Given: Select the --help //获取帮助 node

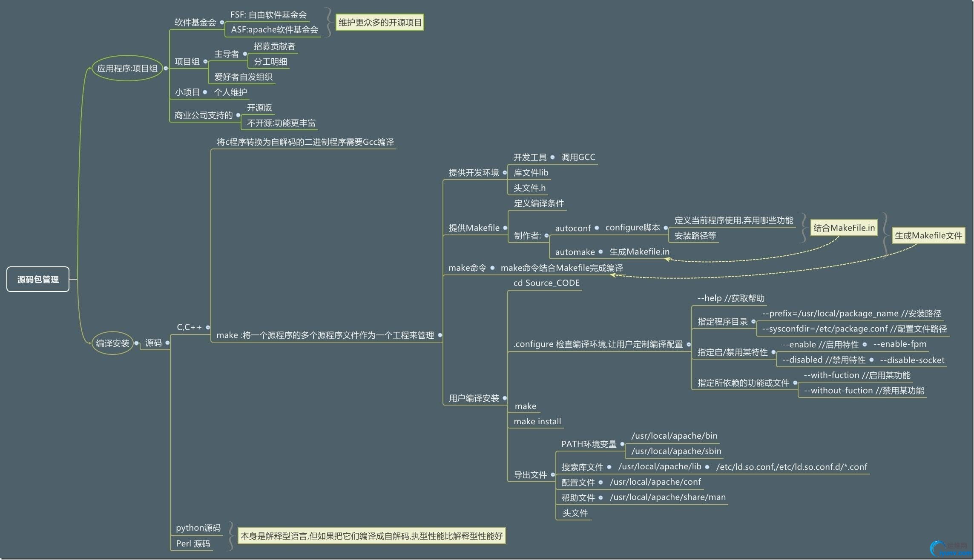Looking at the screenshot, I should coord(731,298).
